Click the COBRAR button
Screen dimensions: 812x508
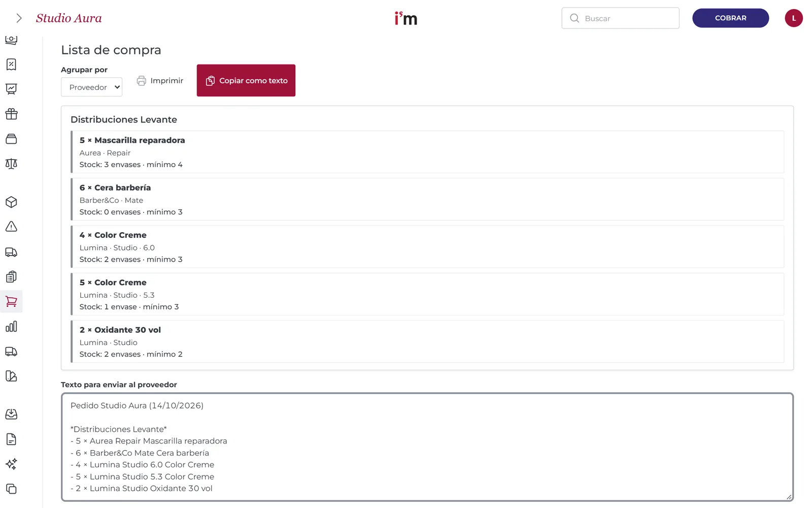click(x=730, y=18)
